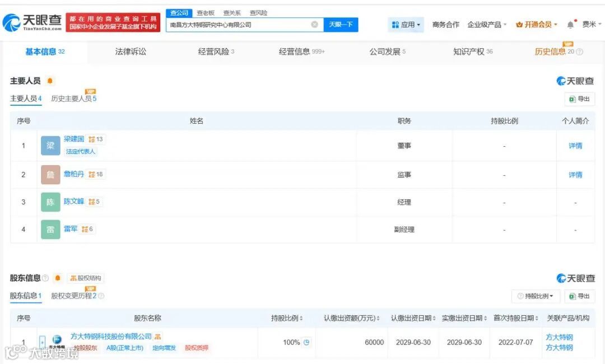Switch to the 查风险 search tab
The height and width of the screenshot is (364, 605).
(258, 13)
